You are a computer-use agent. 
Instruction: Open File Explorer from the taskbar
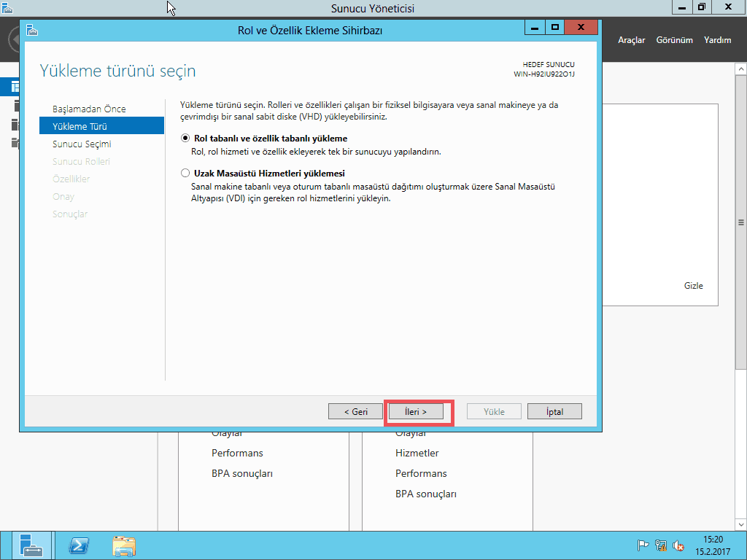pos(124,545)
